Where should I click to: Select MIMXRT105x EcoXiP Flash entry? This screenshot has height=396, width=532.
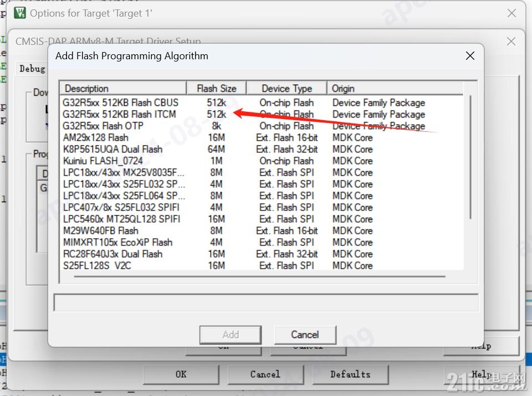261,243
